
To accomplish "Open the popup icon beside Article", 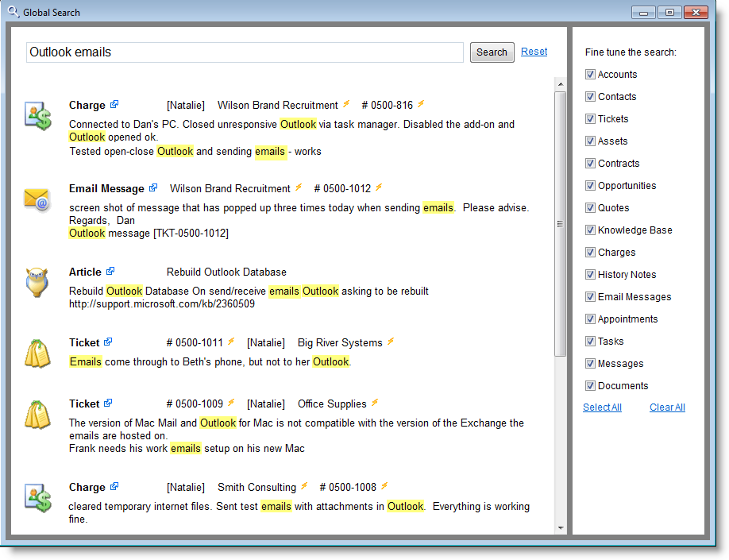I will click(110, 272).
